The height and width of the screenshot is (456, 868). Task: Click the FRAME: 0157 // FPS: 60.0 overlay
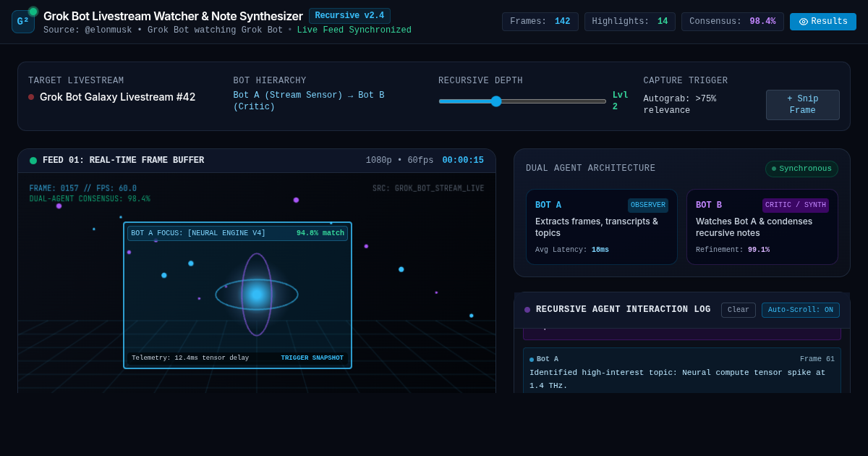click(x=83, y=189)
